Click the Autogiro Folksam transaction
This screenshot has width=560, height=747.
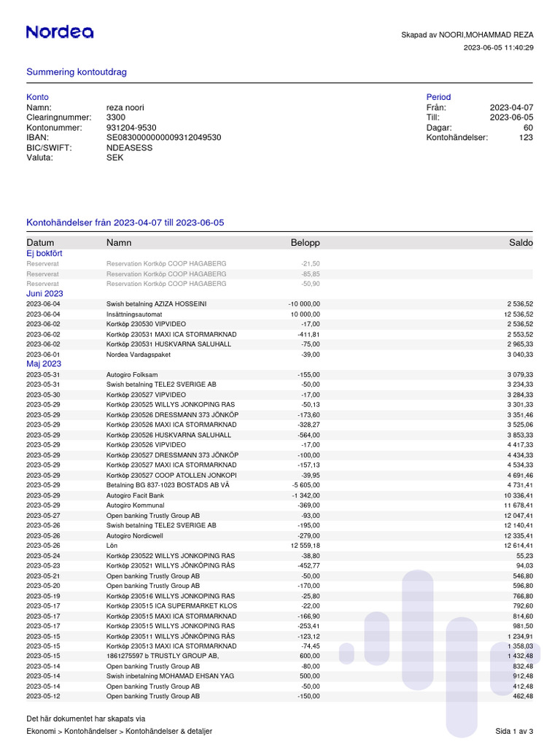tap(279, 374)
